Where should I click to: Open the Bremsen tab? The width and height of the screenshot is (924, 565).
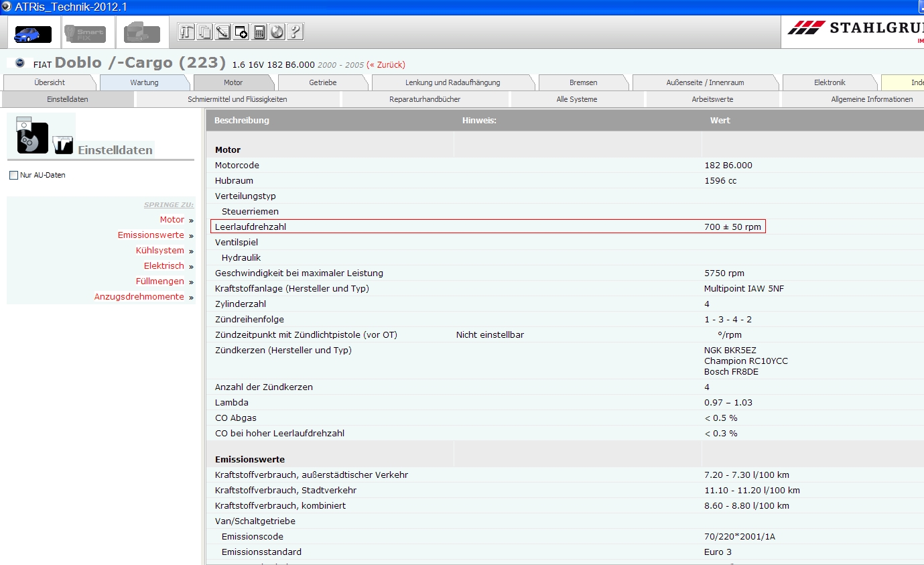[x=582, y=82]
